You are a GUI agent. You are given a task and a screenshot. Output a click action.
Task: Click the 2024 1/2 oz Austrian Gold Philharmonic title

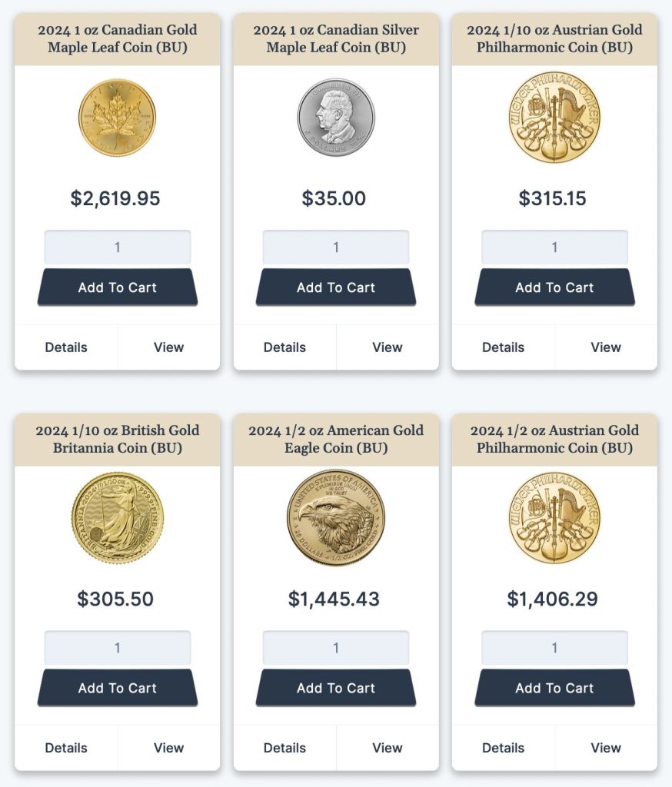554,439
